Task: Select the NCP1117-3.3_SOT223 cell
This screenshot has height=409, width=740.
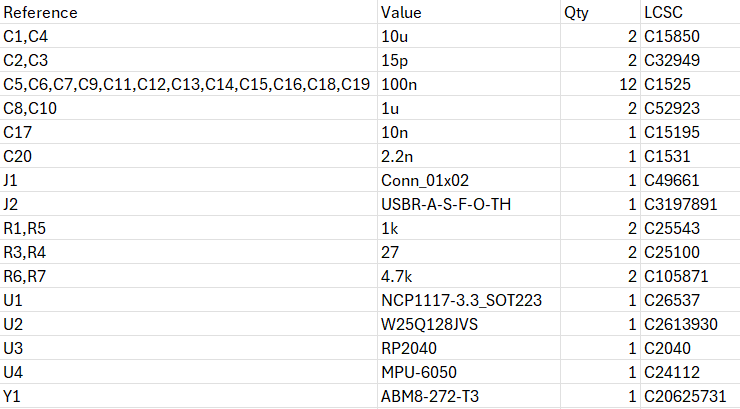Action: click(x=461, y=301)
